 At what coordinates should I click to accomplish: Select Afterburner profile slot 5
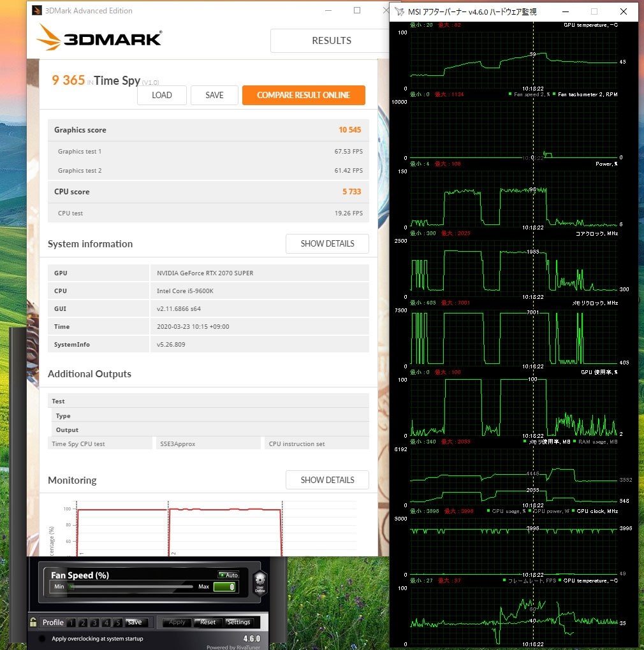click(118, 622)
